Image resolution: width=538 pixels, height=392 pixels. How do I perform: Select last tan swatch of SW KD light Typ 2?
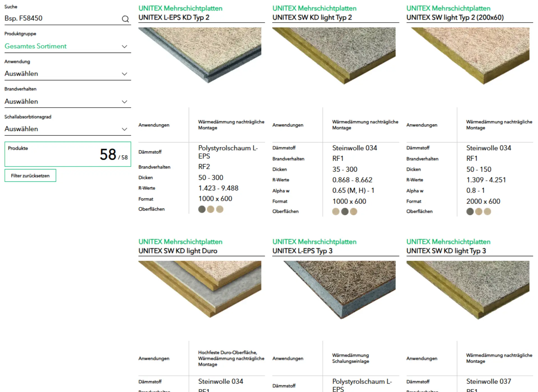coord(354,211)
